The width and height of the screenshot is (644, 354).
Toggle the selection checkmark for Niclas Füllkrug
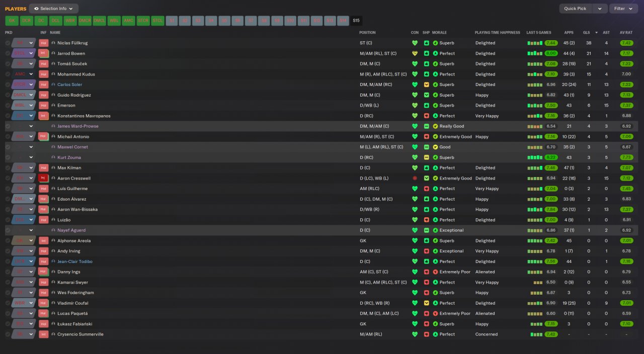pyautogui.click(x=8, y=43)
